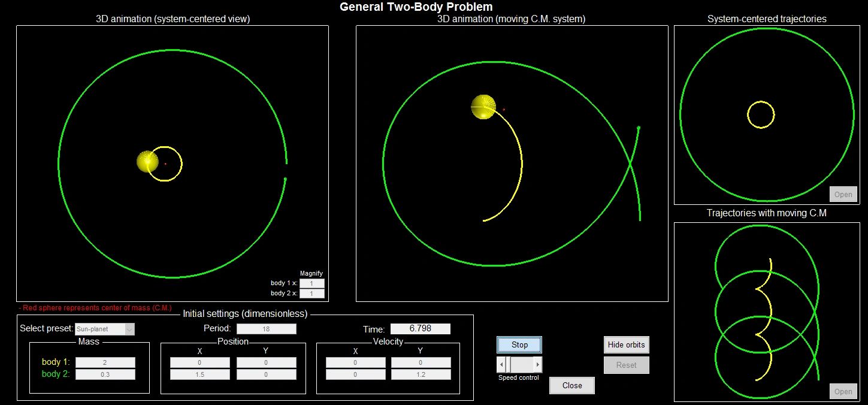The image size is (868, 405).
Task: Open the System-centered trajectories plot
Action: click(843, 194)
